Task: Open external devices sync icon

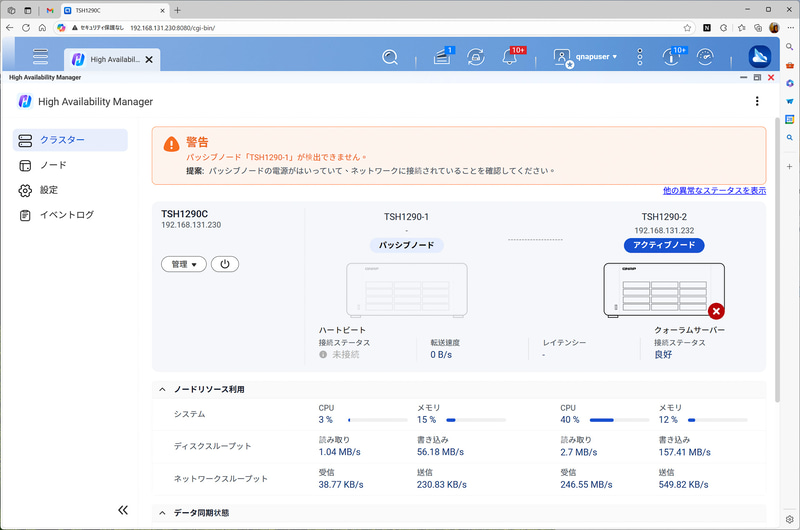Action: 476,57
